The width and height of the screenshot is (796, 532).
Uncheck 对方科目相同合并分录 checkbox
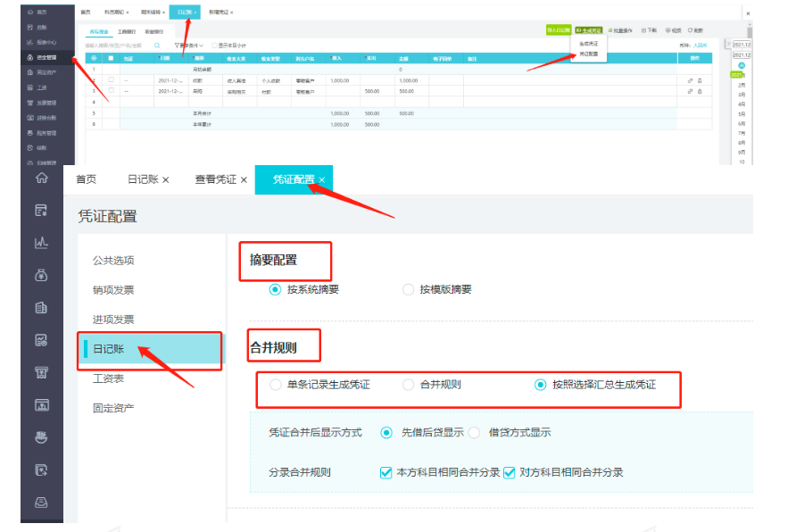510,472
